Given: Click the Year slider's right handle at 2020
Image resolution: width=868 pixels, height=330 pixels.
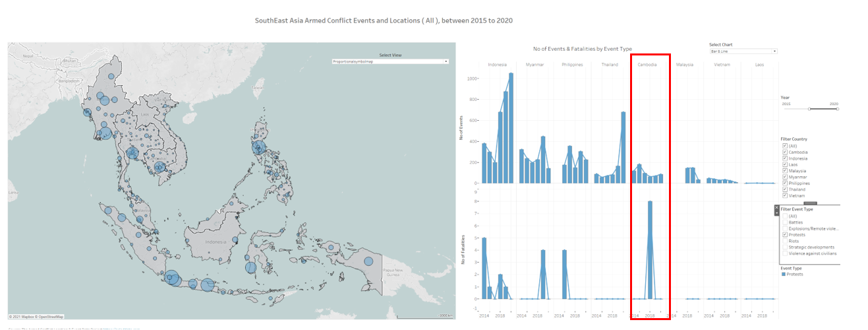Looking at the screenshot, I should coord(837,109).
